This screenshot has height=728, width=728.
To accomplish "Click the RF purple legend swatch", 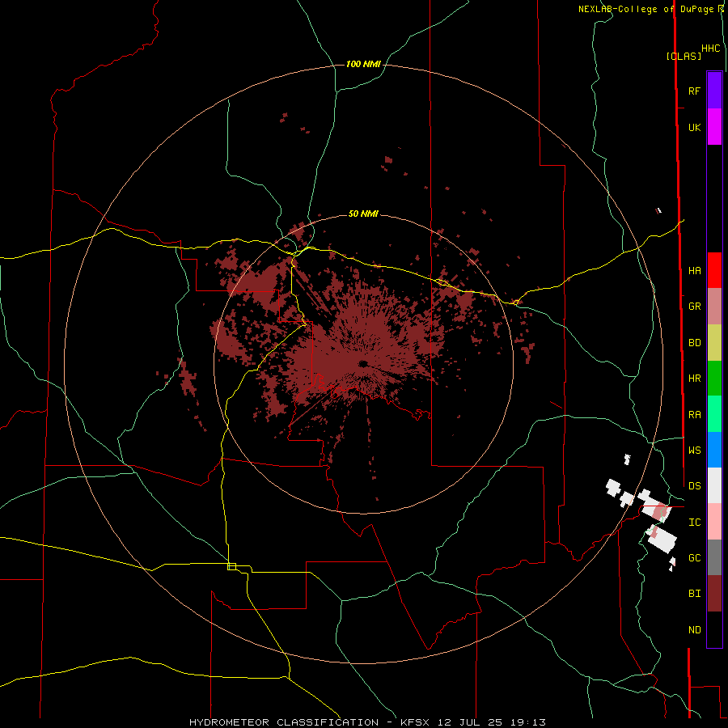I will click(x=714, y=91).
